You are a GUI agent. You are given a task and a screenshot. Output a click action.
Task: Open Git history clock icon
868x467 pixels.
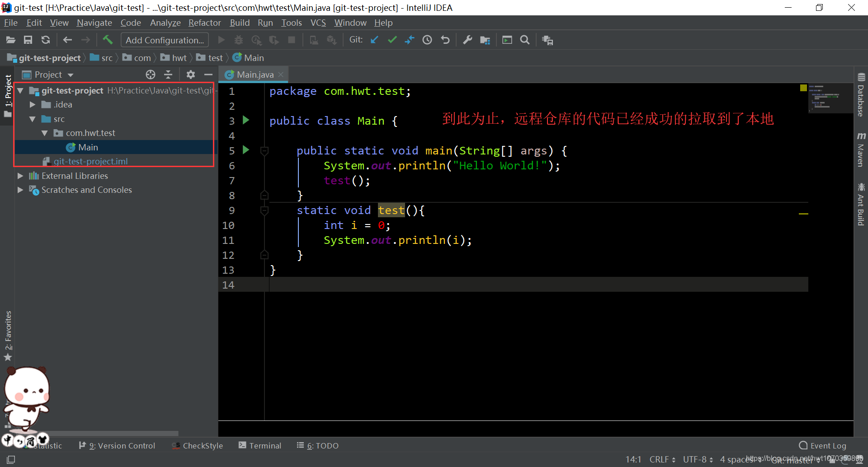[x=427, y=40]
